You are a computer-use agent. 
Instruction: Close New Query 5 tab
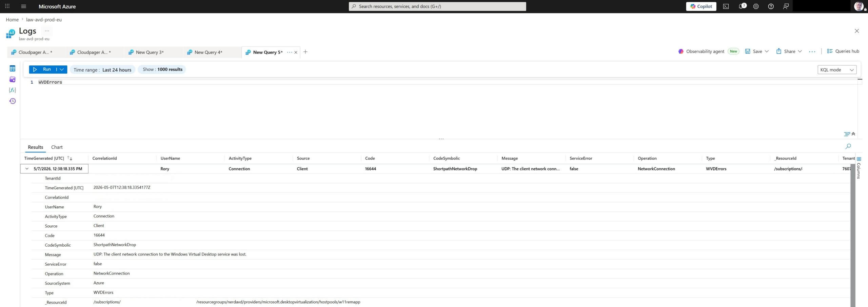296,52
